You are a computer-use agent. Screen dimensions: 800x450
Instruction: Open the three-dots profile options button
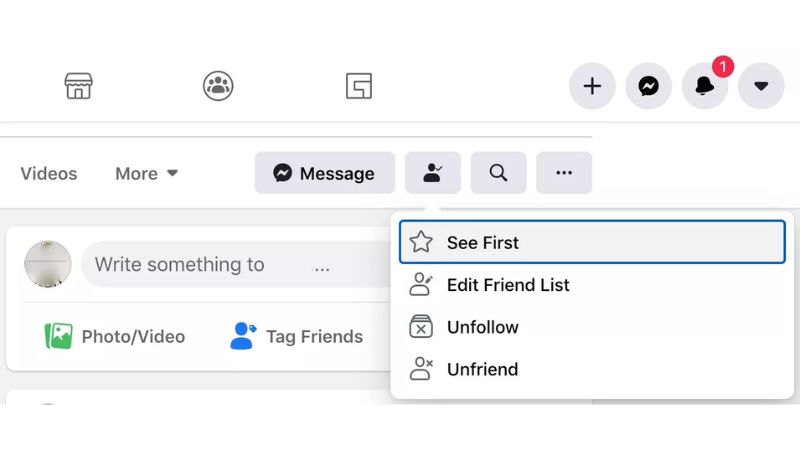564,172
